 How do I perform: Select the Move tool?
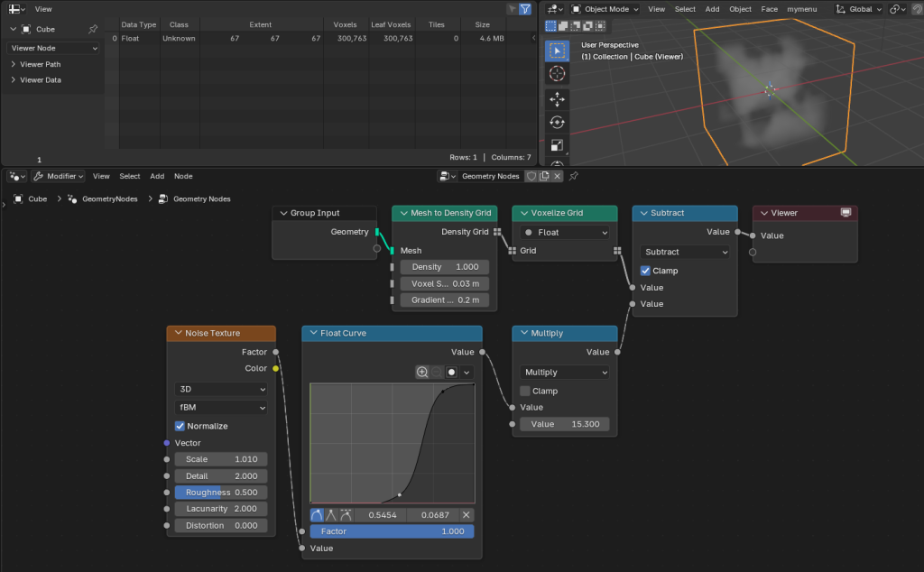click(x=557, y=99)
